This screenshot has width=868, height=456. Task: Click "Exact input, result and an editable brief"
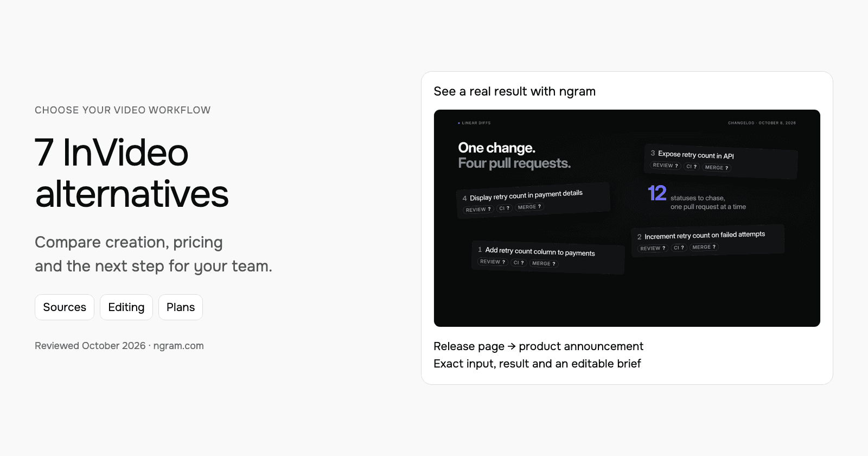coord(538,364)
